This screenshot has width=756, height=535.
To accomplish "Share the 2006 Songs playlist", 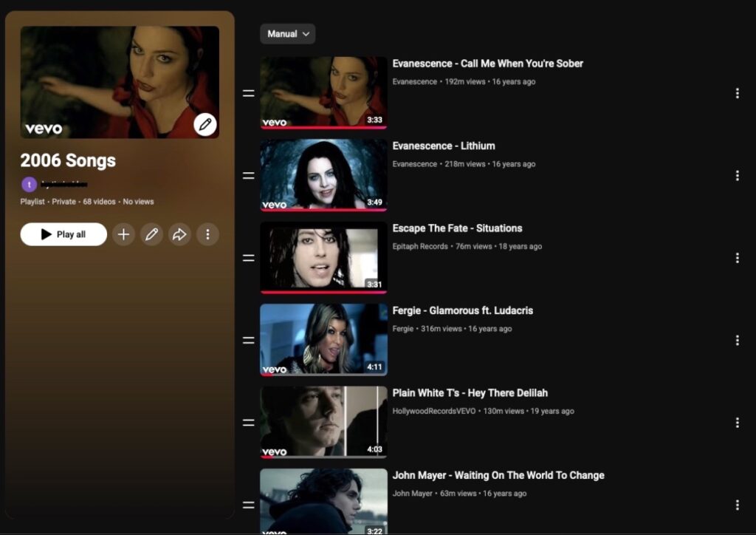I will tap(179, 234).
